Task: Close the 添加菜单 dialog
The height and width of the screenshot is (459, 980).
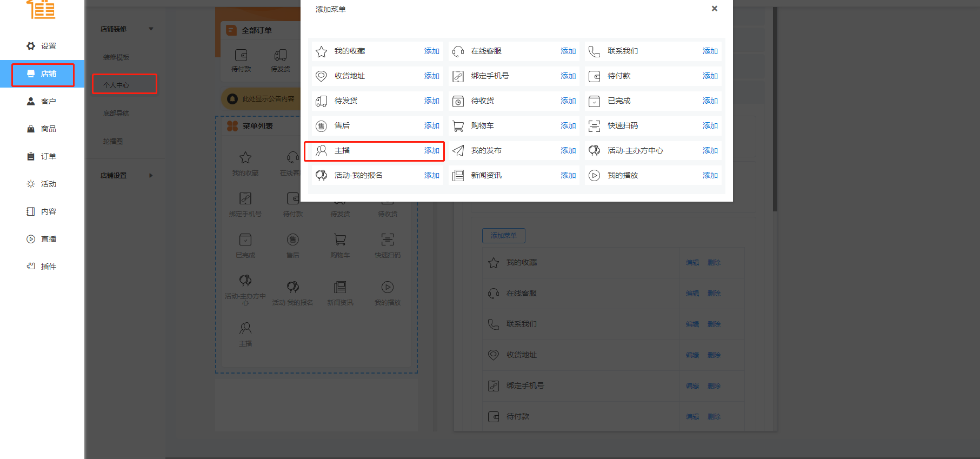Action: 714,9
